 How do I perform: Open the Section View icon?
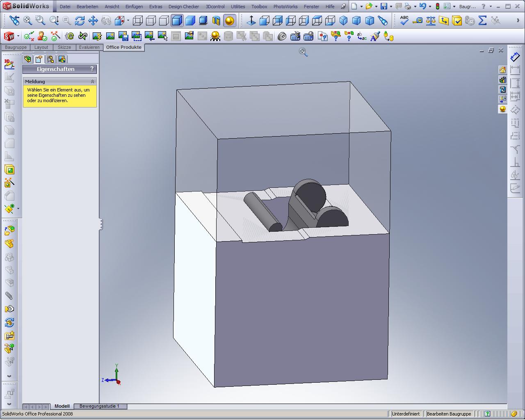tap(217, 21)
